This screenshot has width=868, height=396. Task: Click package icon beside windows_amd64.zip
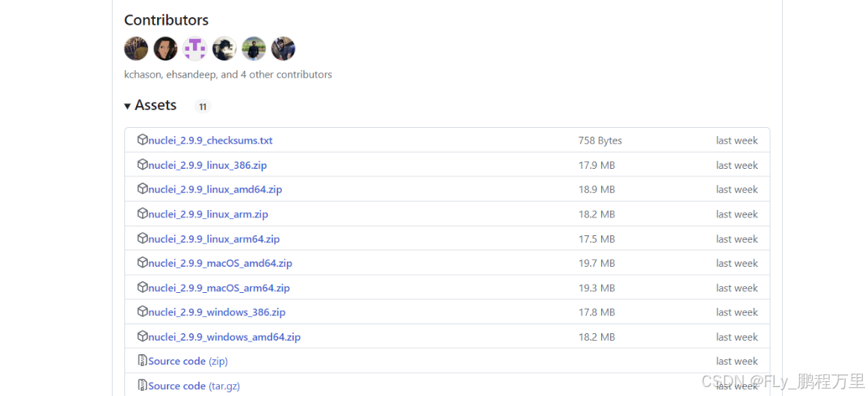pyautogui.click(x=142, y=336)
